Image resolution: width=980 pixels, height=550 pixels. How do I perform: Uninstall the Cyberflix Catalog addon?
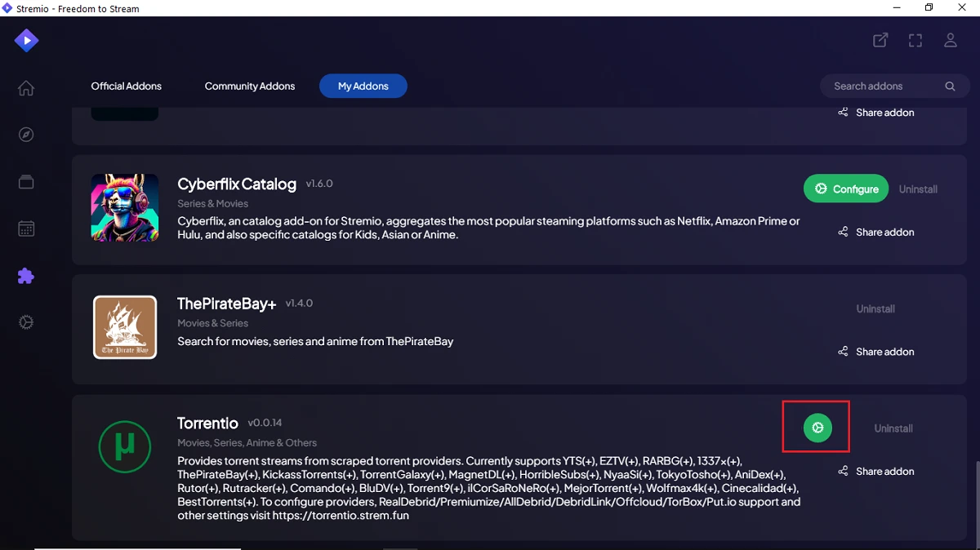[918, 189]
